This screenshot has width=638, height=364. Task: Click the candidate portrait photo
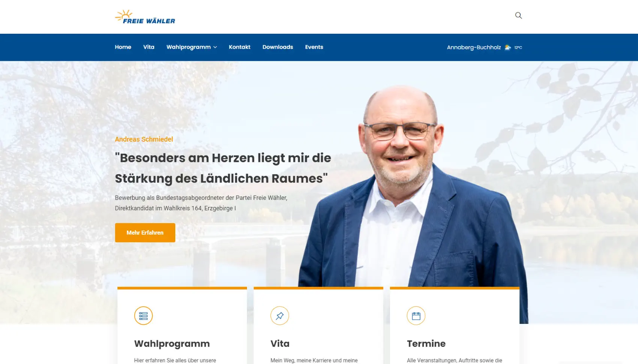tap(413, 187)
